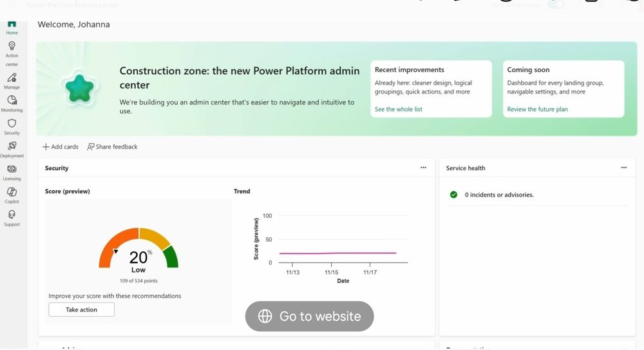644x350 pixels.
Task: Click the '0 incidents or advisories.' text
Action: coord(499,195)
